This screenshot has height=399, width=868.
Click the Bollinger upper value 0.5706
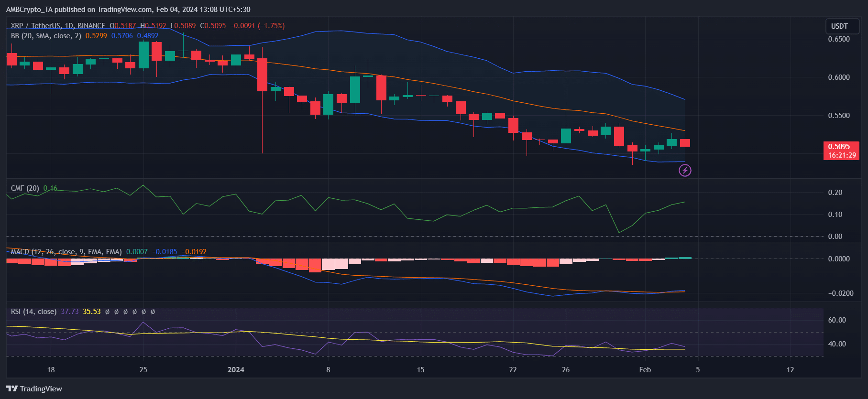122,36
